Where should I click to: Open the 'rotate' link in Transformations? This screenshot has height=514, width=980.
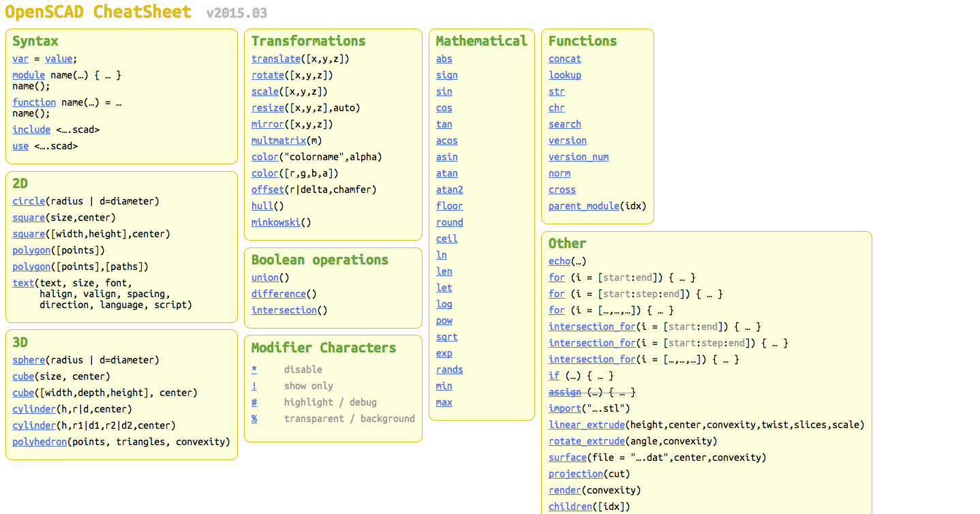(268, 75)
